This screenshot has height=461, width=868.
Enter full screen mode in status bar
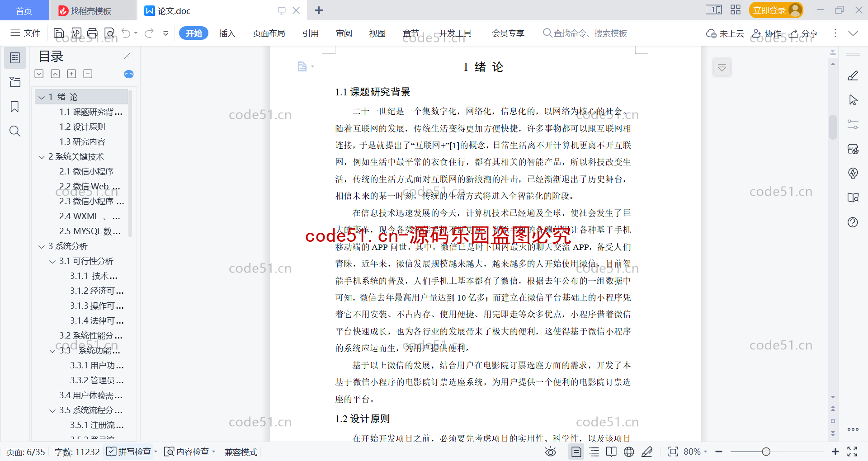pos(852,452)
